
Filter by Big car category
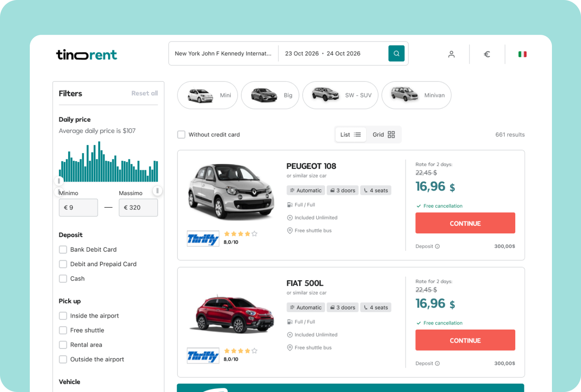click(270, 95)
